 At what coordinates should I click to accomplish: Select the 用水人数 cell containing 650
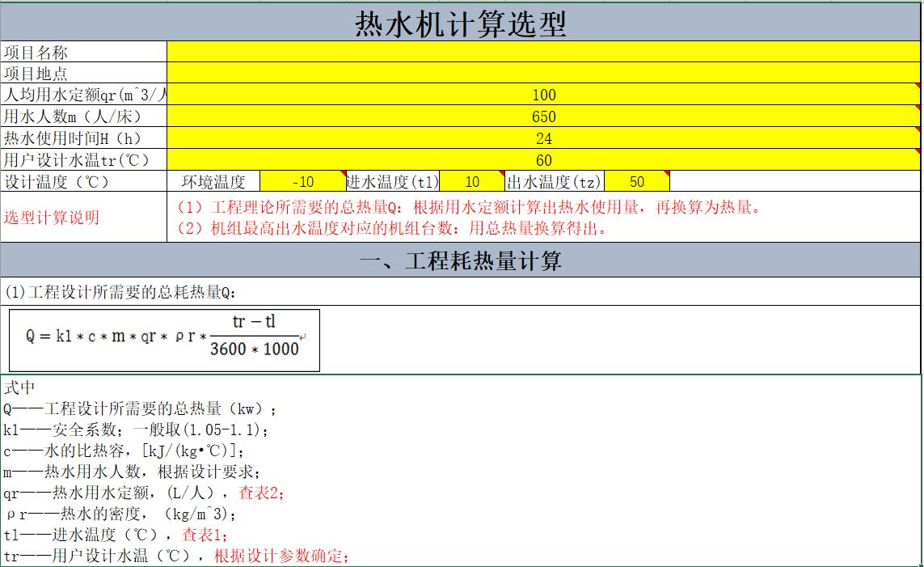pyautogui.click(x=543, y=116)
